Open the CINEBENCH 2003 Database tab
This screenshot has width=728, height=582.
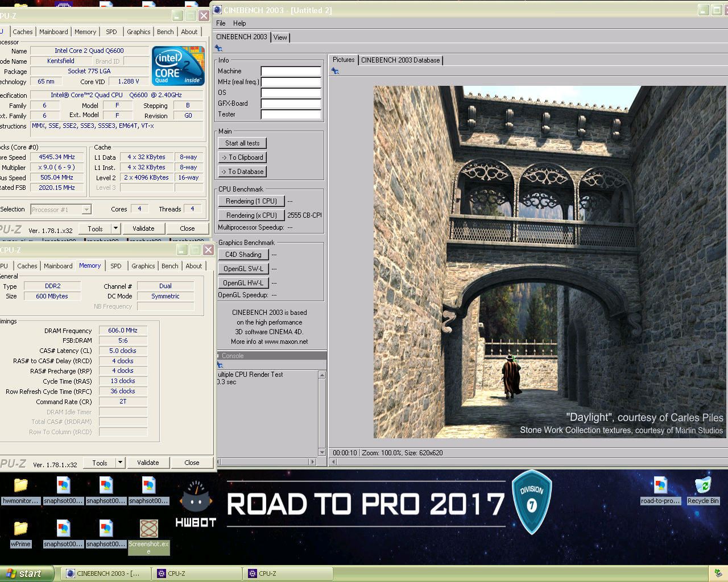(x=400, y=60)
